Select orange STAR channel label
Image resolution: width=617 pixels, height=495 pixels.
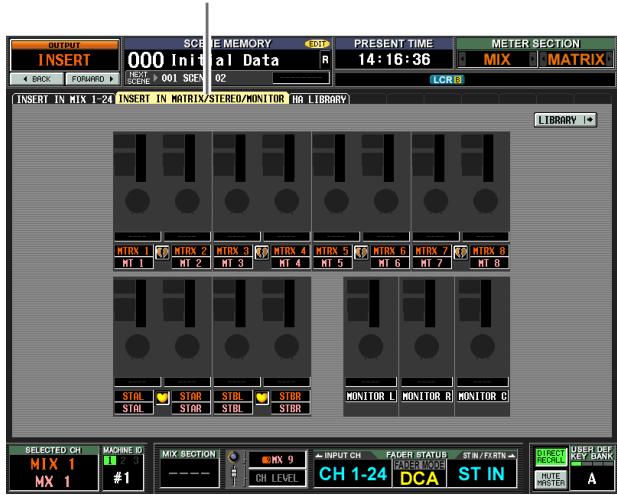point(191,396)
